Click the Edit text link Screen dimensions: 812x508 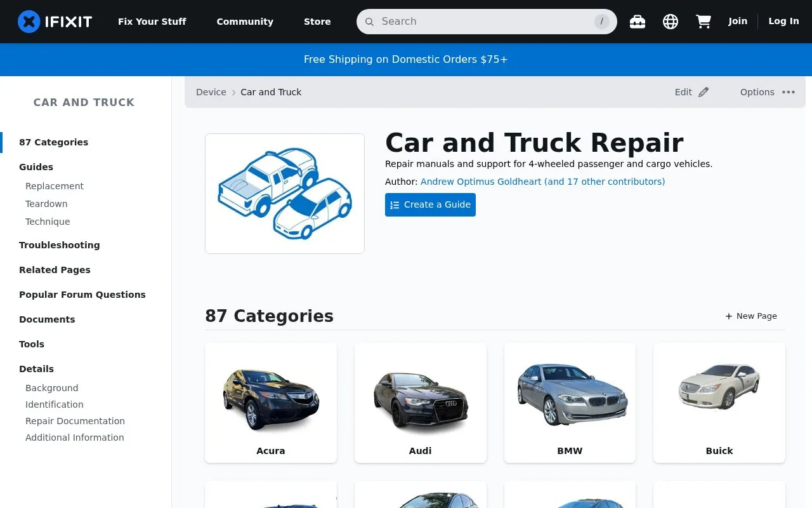683,92
